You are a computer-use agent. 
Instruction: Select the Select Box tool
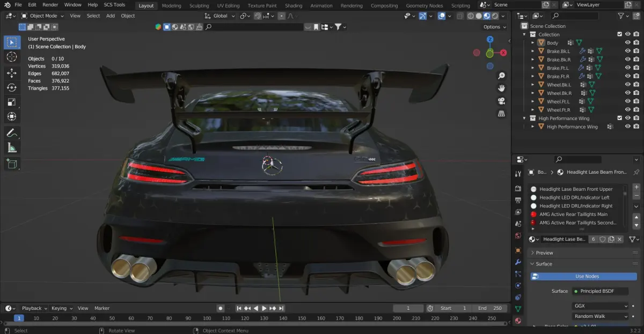click(12, 42)
